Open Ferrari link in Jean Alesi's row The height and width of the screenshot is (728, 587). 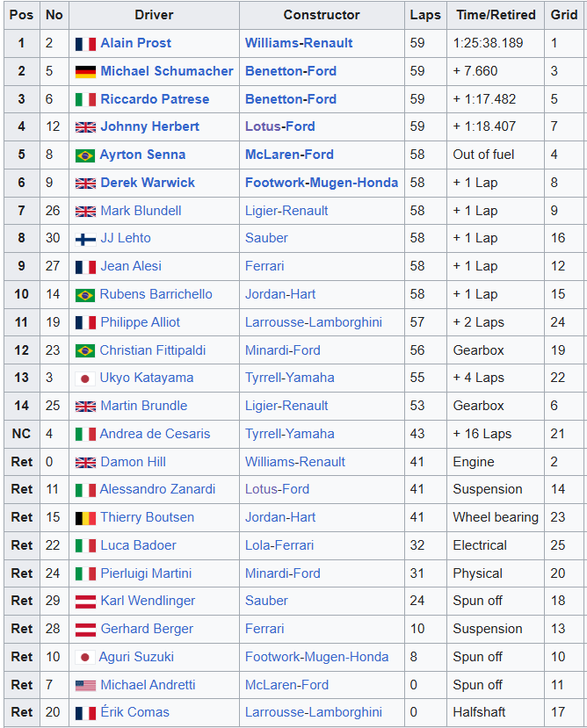[x=265, y=266]
